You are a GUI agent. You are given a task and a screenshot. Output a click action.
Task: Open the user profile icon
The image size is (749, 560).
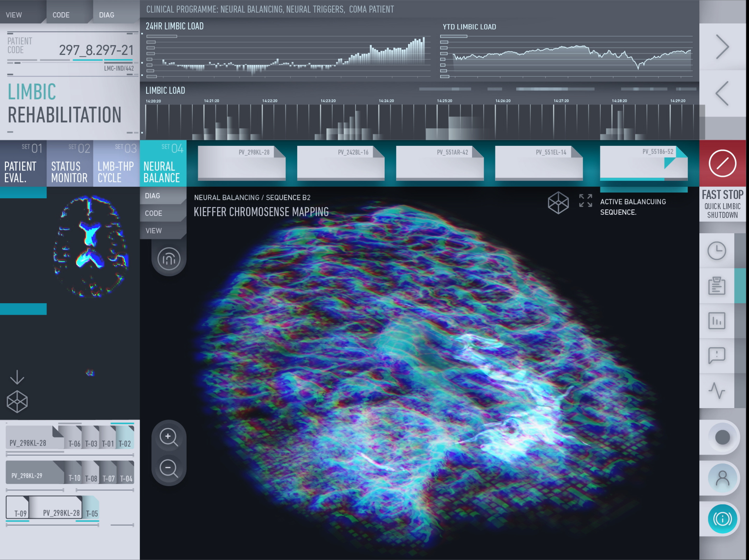click(722, 478)
